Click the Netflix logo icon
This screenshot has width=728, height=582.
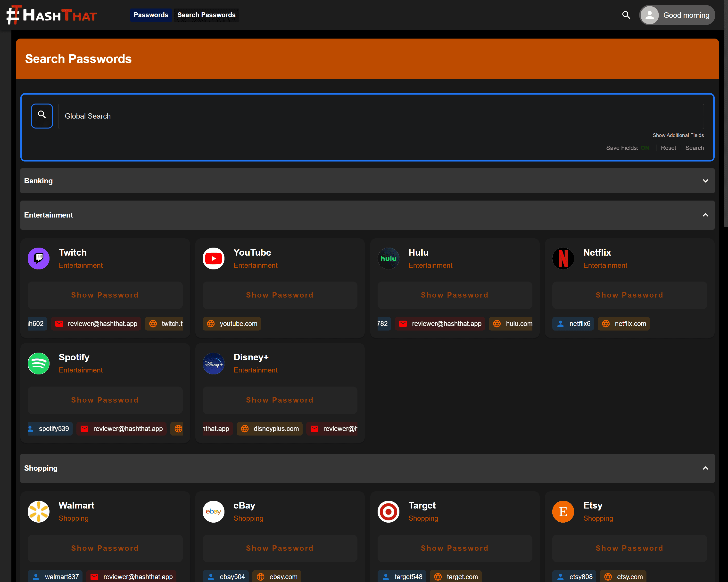coord(563,259)
